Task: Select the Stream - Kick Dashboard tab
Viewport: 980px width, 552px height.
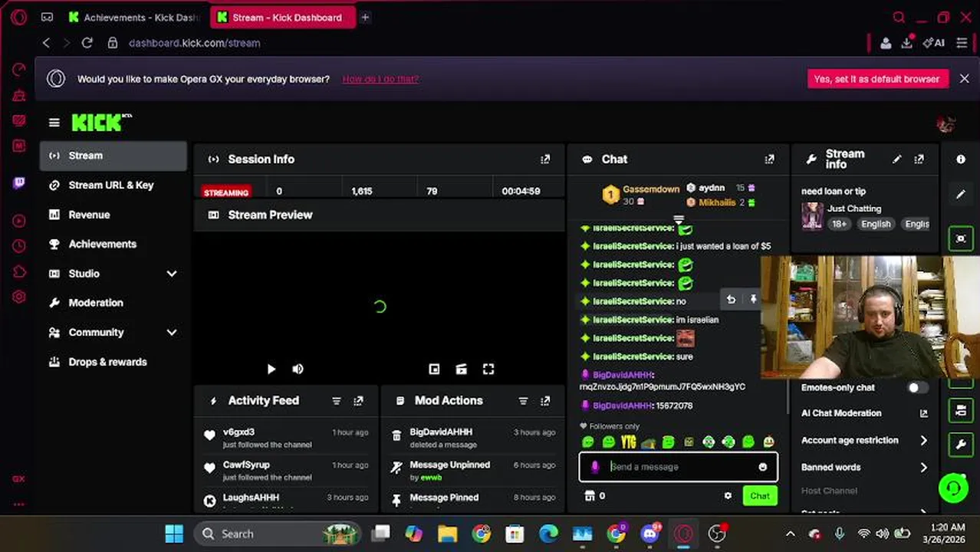Action: (281, 17)
